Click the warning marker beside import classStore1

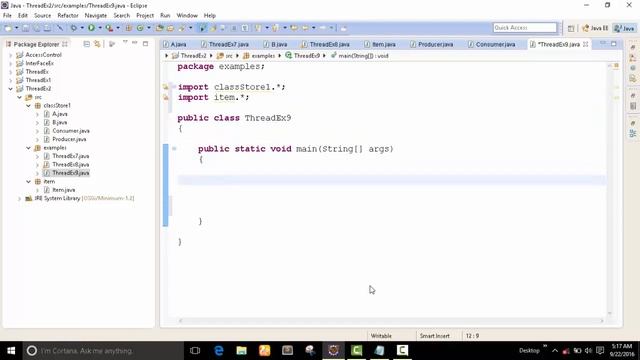point(165,87)
